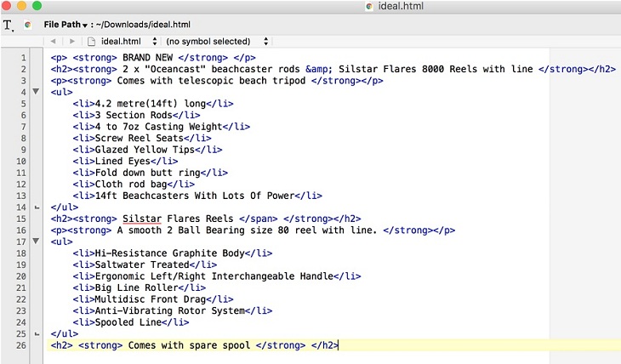Click the text 'Glazed Yellow Tips'
621x364 pixels.
pos(145,150)
